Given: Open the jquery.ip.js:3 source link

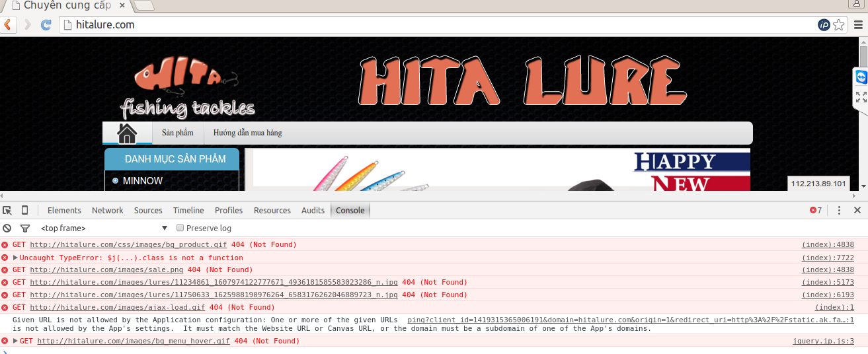Looking at the screenshot, I should 824,341.
